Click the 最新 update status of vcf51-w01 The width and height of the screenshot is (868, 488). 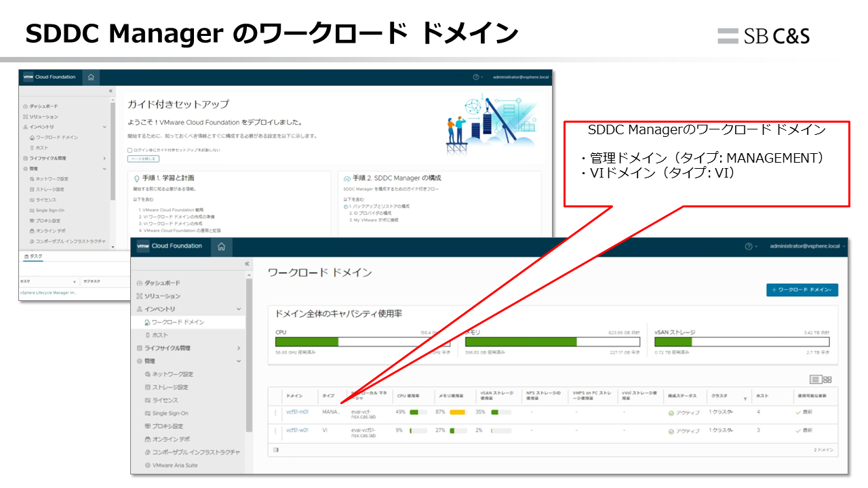pos(804,430)
